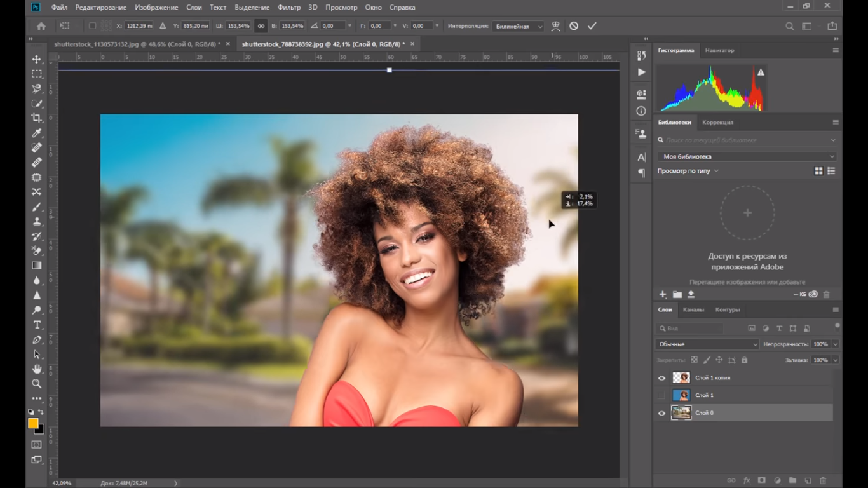The height and width of the screenshot is (488, 868).
Task: Open the search icon at top right
Action: coord(789,26)
